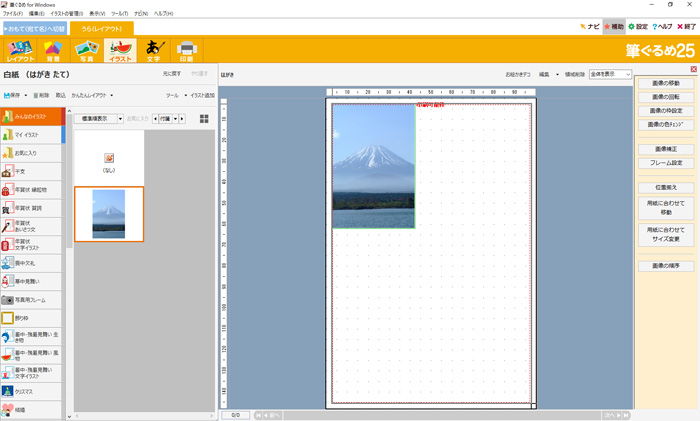Toggle the ナビ navigation panel
Image resolution: width=700 pixels, height=421 pixels.
(590, 27)
